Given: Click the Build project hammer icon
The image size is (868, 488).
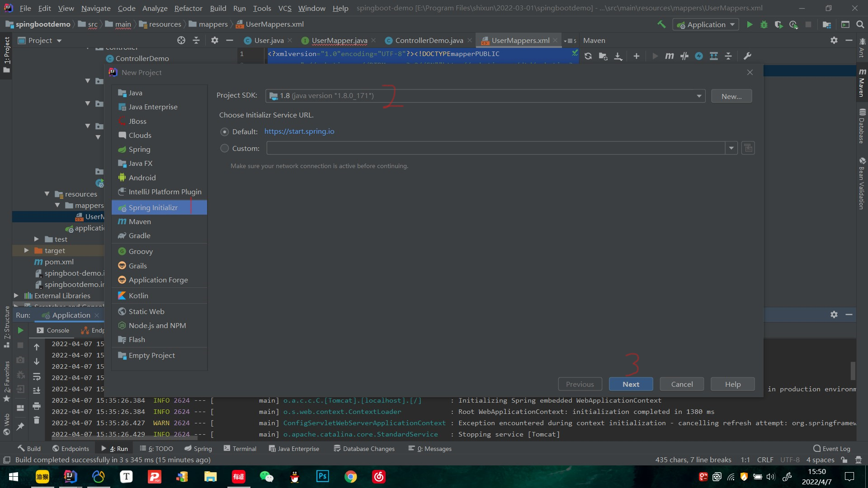Looking at the screenshot, I should coord(661,24).
